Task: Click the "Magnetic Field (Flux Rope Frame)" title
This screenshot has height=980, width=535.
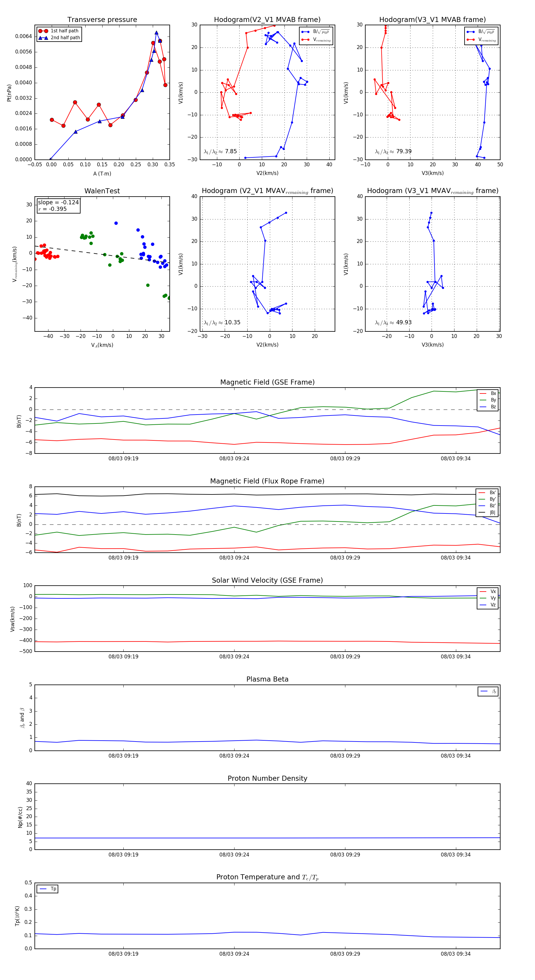Action: tap(267, 481)
